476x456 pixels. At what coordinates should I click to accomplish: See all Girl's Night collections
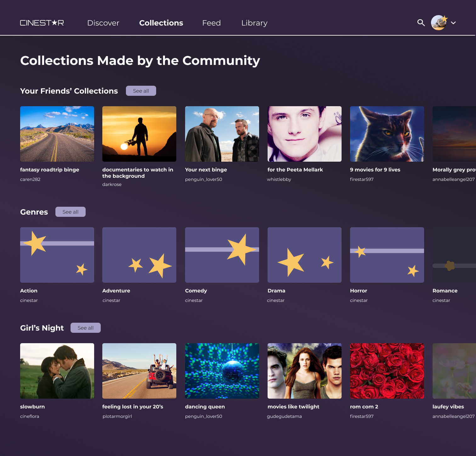tap(86, 328)
